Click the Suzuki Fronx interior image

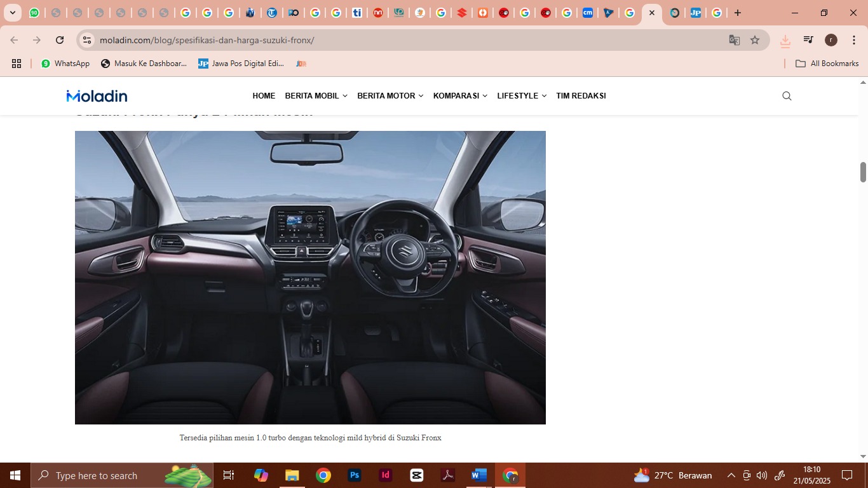point(310,278)
